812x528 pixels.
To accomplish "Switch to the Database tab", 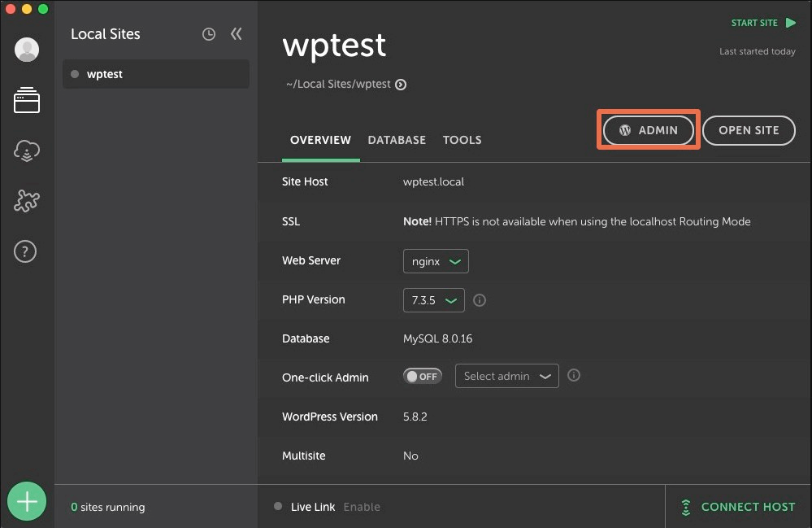I will pos(397,141).
